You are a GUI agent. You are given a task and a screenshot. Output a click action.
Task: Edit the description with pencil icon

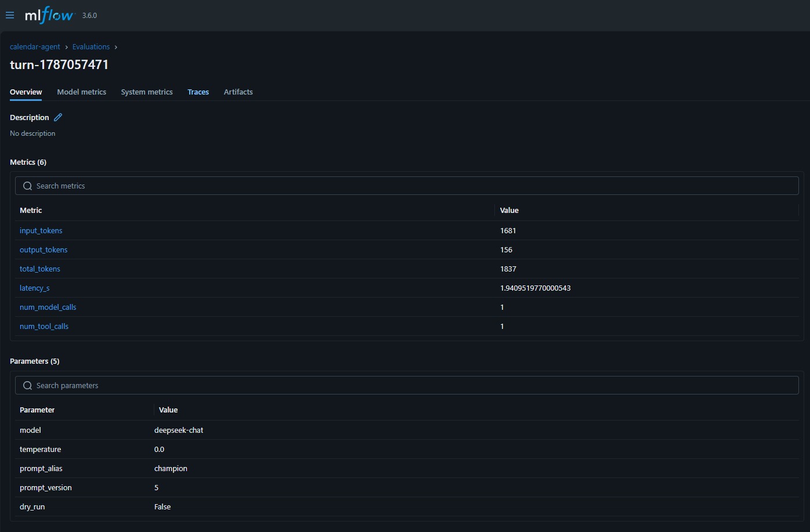pos(58,117)
